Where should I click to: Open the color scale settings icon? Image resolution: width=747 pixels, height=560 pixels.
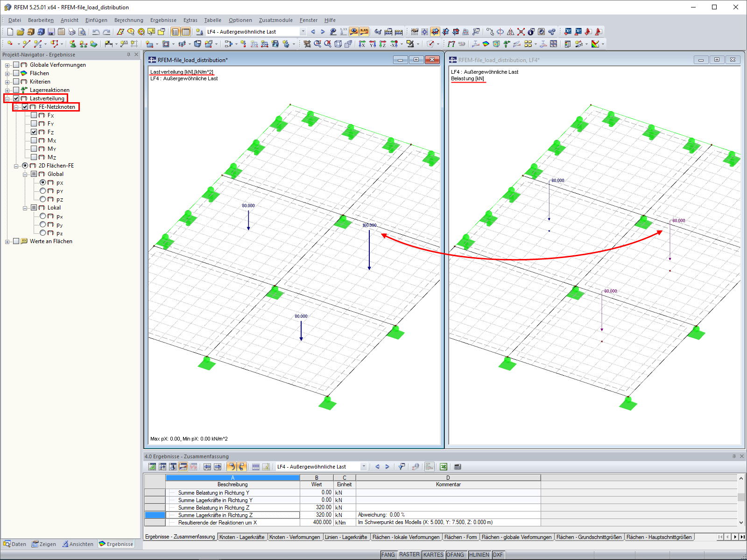pos(595,44)
